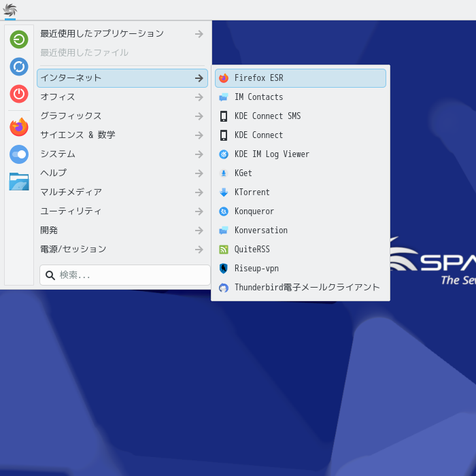Click the KDE Connect phone icon
This screenshot has height=476, width=476.
coord(224,135)
